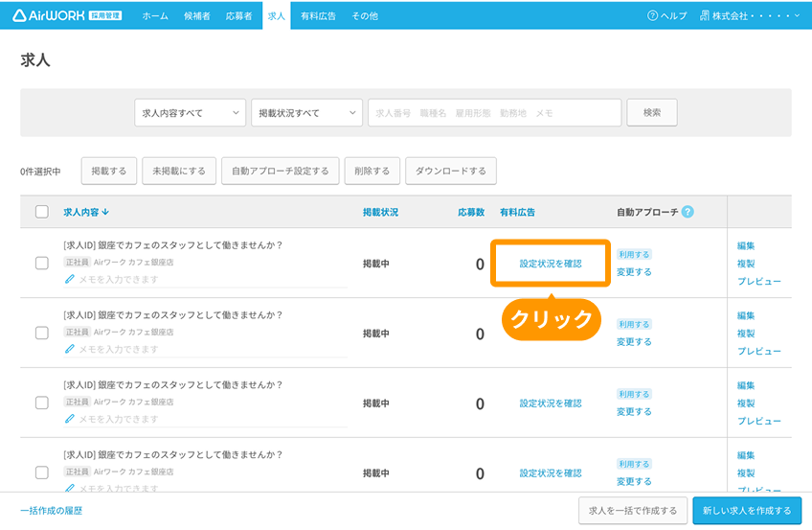Click 設定状況を確認 in the fourth job row
812x530 pixels.
(551, 473)
